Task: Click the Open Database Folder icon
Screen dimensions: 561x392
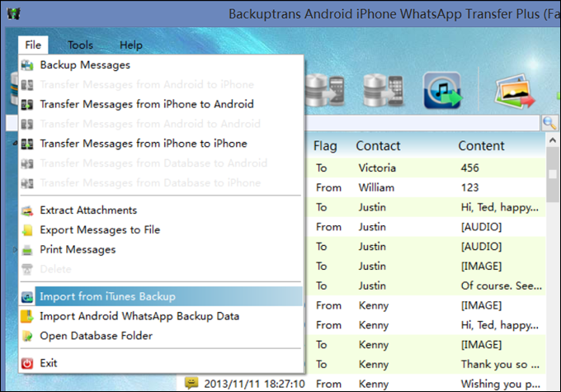Action: coord(27,336)
